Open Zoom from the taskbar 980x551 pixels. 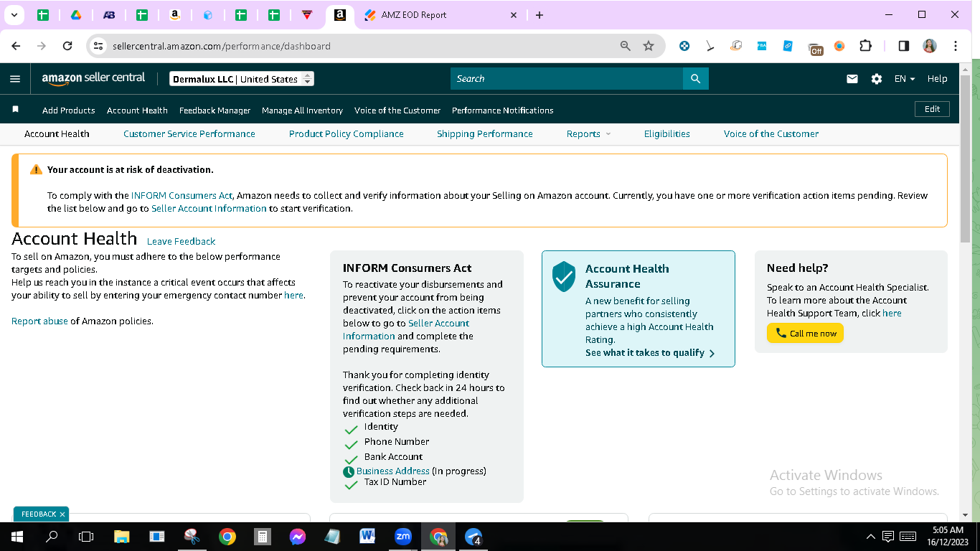click(x=403, y=536)
